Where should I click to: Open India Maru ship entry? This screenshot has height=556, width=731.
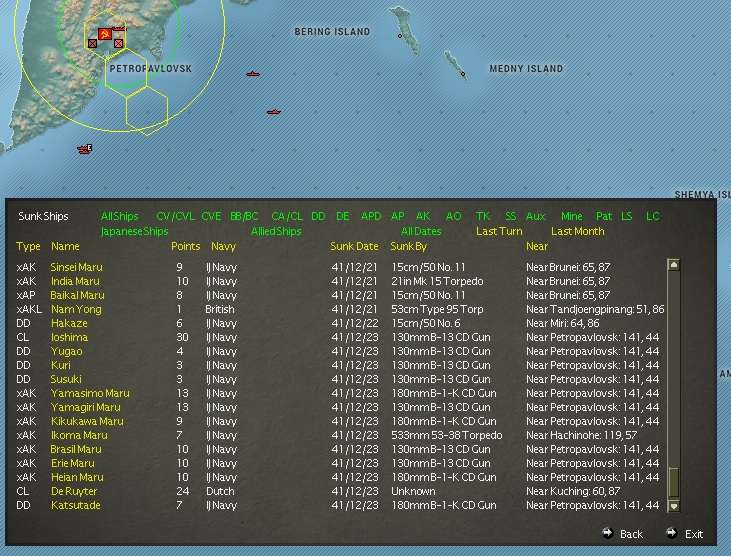[75, 281]
